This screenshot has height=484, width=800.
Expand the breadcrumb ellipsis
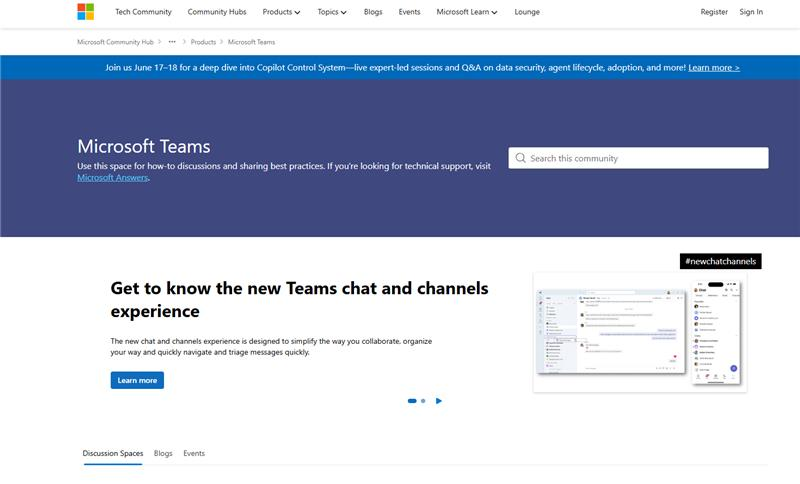(x=172, y=42)
